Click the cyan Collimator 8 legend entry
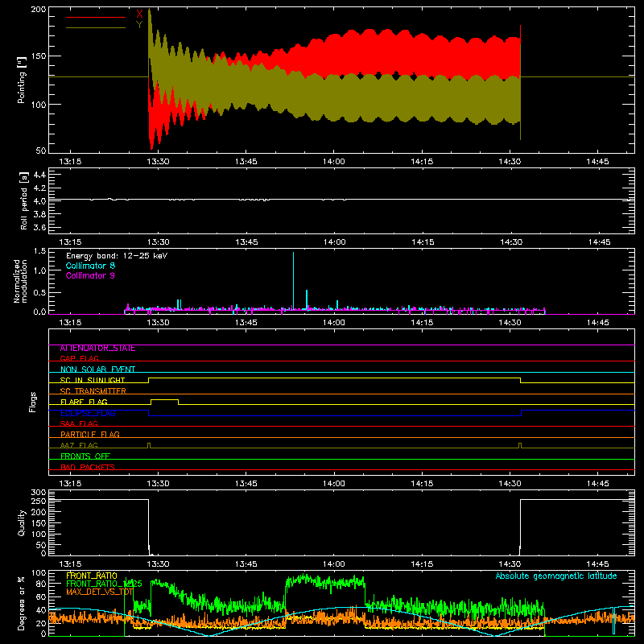 click(90, 266)
